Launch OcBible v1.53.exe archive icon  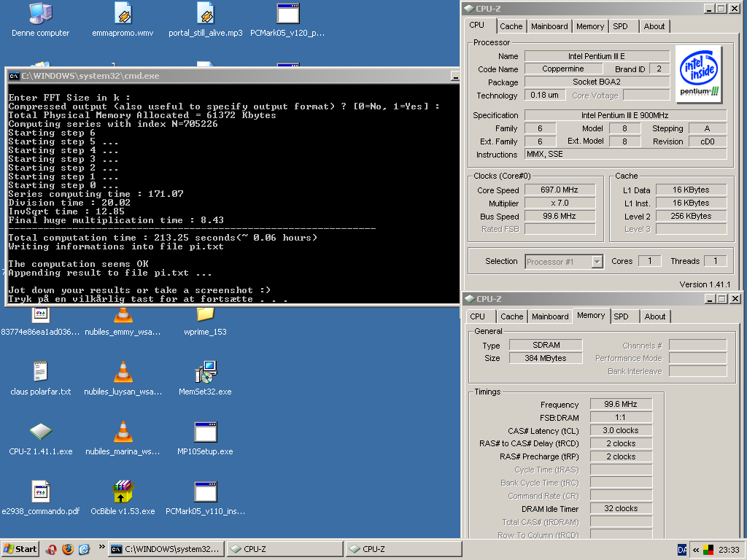click(x=123, y=491)
